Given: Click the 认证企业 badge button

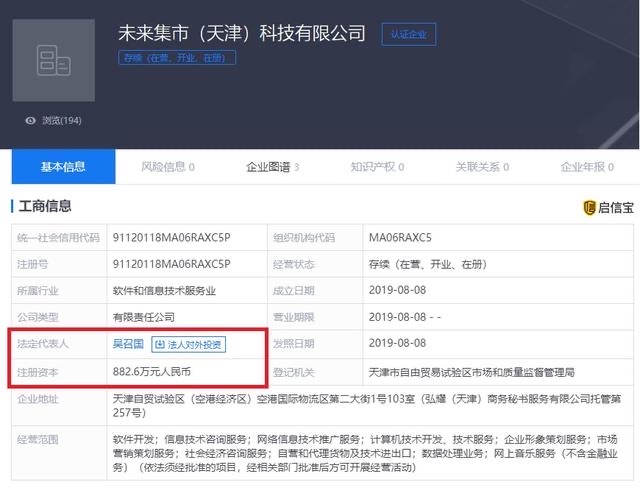Looking at the screenshot, I should click(x=408, y=35).
